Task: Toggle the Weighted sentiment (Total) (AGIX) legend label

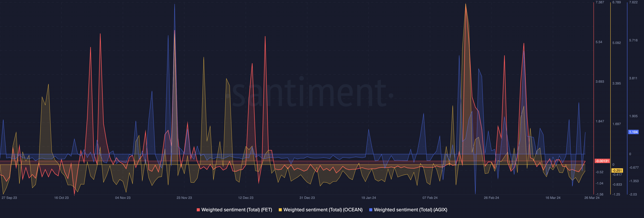Action: coord(411,210)
